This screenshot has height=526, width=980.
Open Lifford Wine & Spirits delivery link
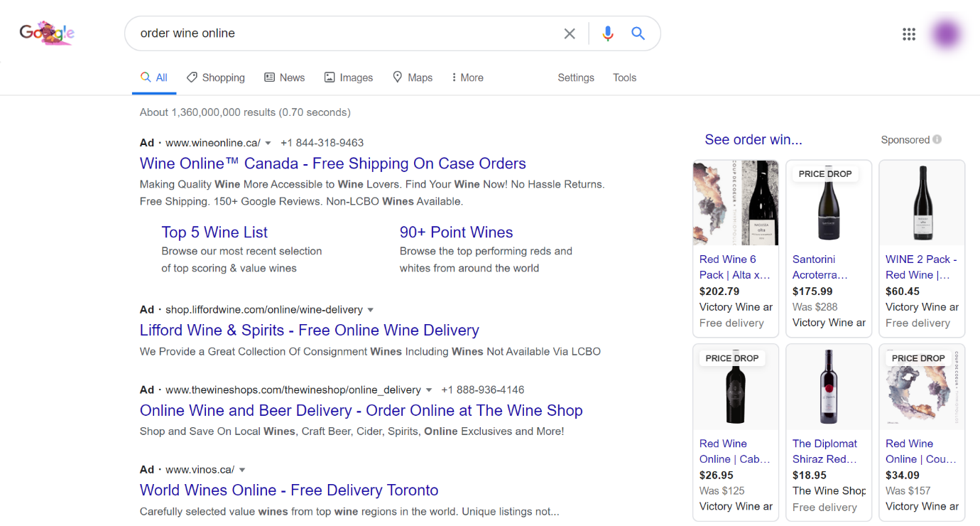tap(310, 331)
